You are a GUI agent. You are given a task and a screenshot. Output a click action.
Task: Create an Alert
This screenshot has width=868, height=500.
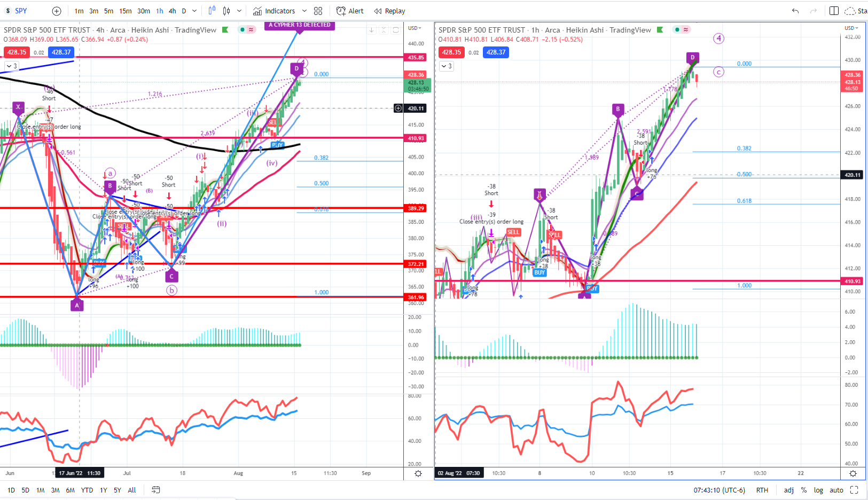(350, 11)
